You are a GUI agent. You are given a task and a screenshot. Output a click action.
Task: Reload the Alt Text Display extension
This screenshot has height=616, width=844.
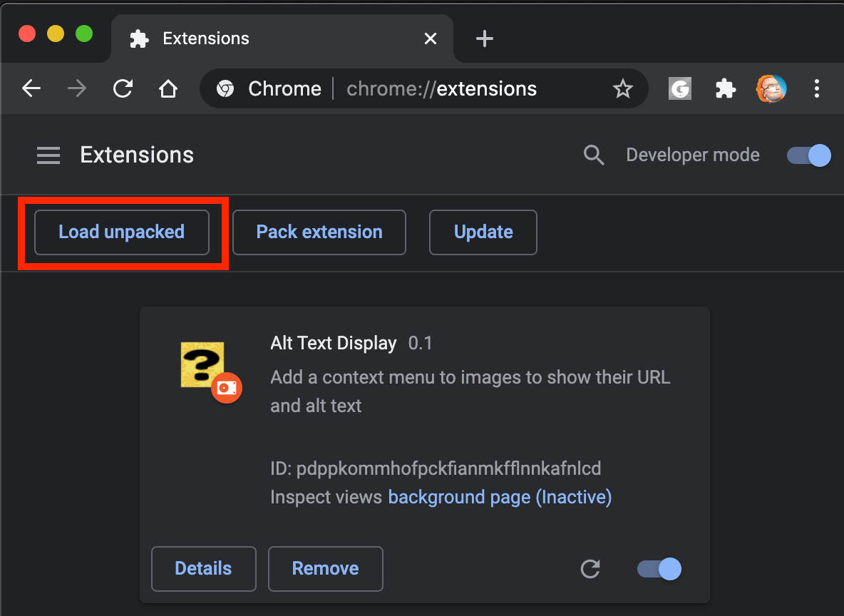(x=590, y=569)
